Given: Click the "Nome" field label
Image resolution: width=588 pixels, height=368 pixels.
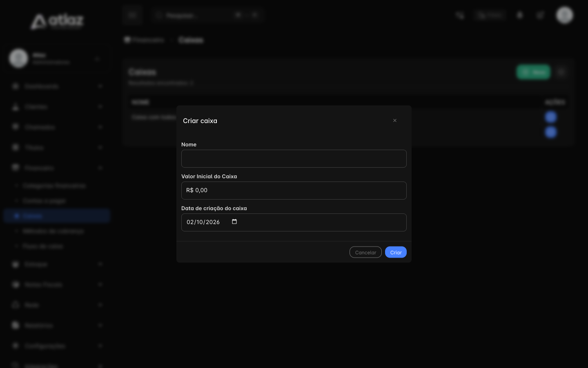Looking at the screenshot, I should (x=189, y=144).
